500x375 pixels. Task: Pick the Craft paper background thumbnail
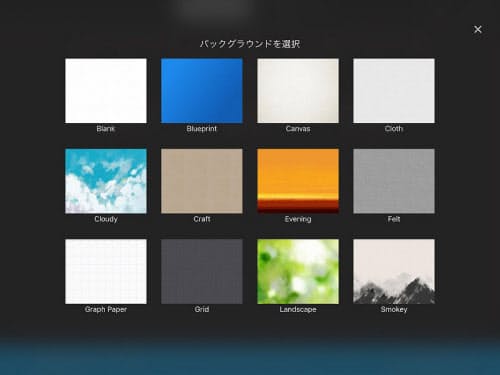(x=202, y=181)
